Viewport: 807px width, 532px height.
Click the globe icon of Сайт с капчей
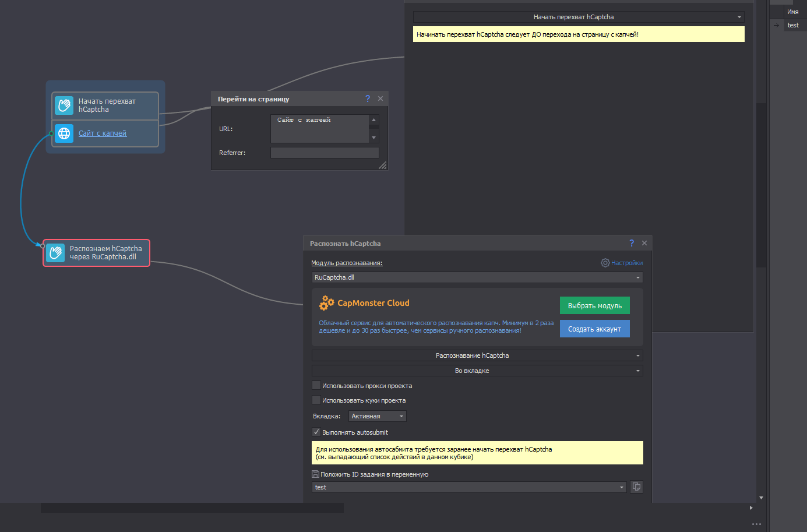coord(64,133)
